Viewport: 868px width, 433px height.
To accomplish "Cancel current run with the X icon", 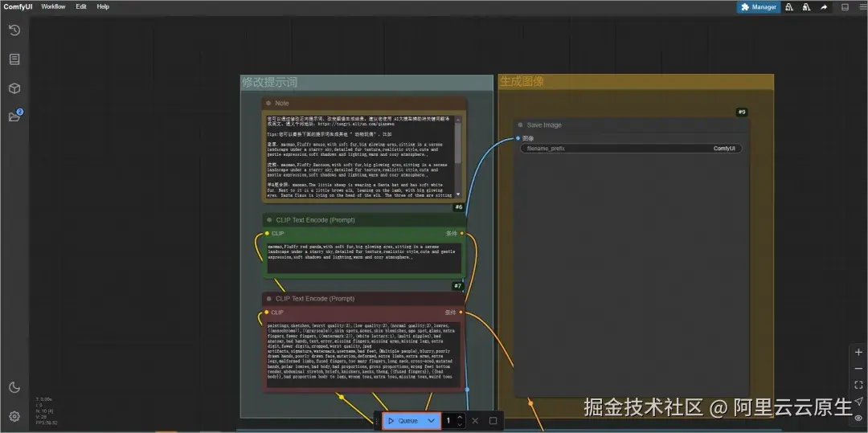I will (475, 421).
